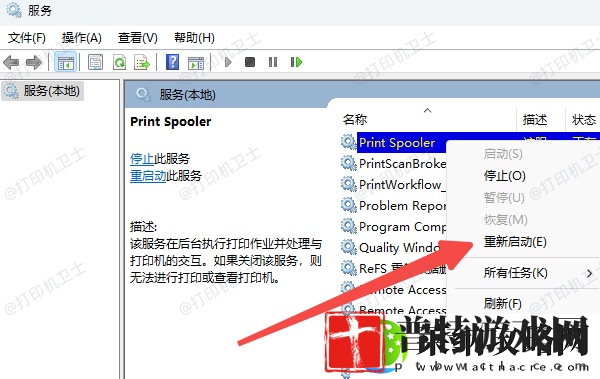Choose 重新启动(E) in the context menu
600x379 pixels.
click(515, 242)
